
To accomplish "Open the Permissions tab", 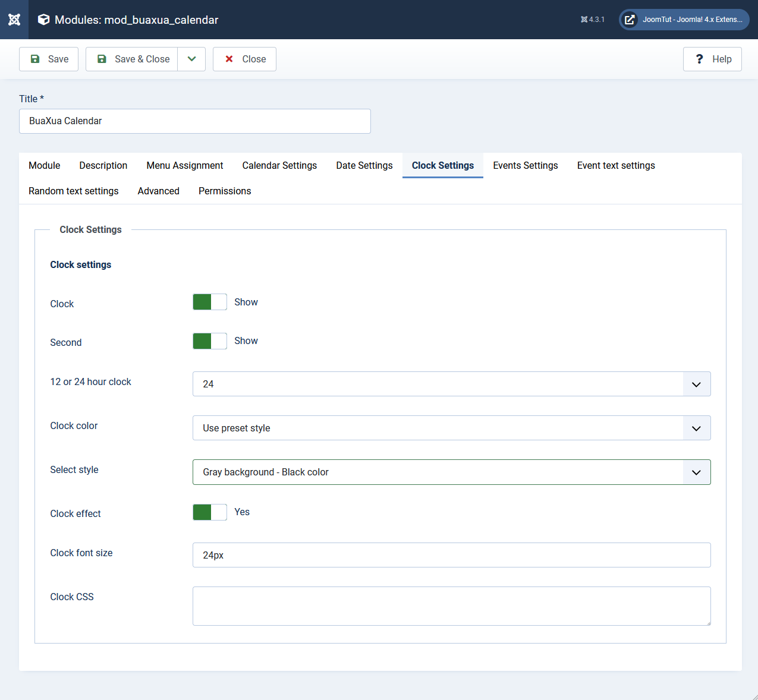I will tap(225, 191).
